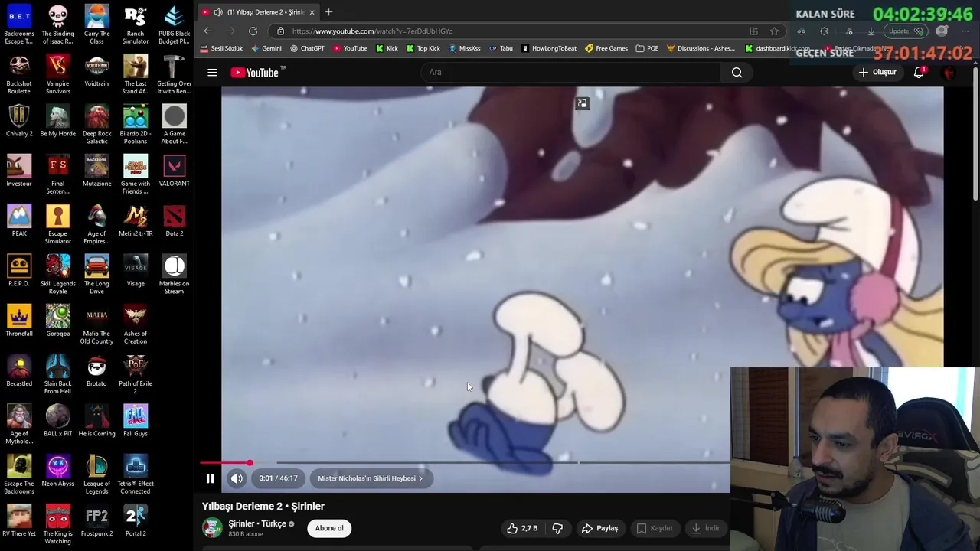Mute the tab via its speaker icon

tap(218, 12)
